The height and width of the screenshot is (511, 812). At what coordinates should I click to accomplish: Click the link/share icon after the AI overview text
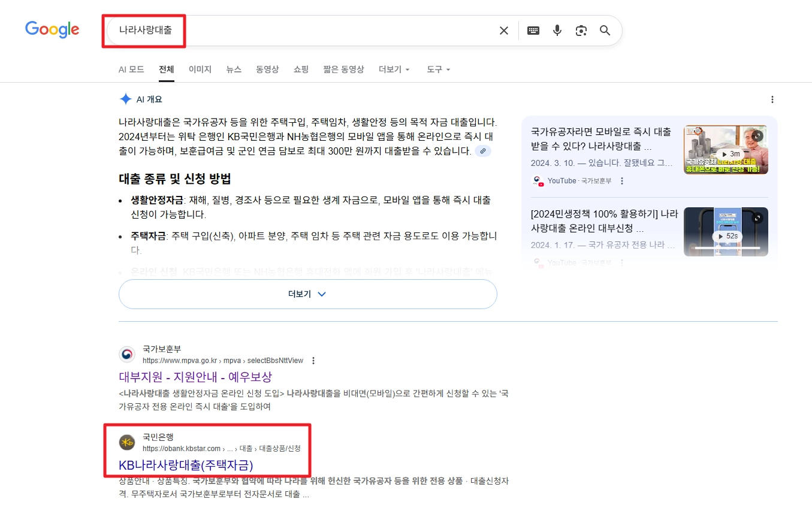483,151
